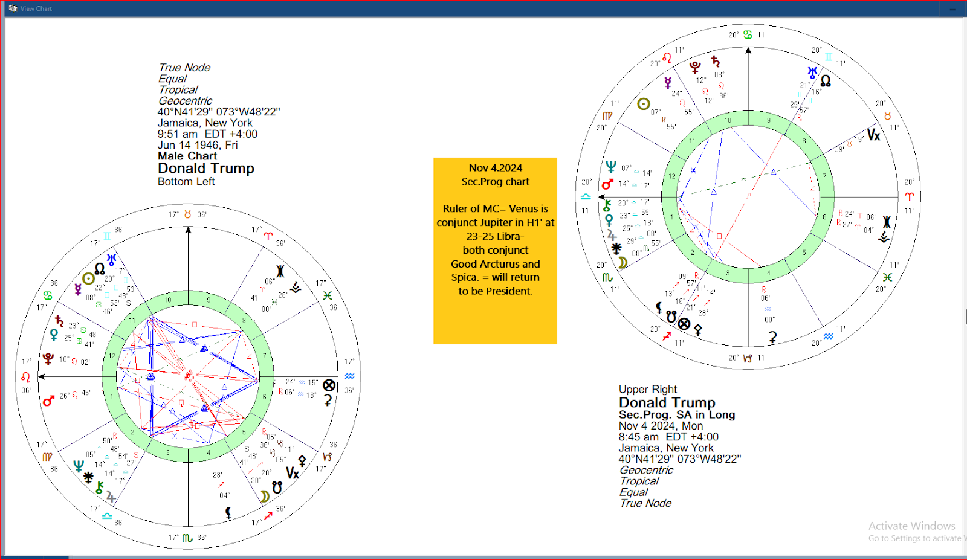Click Capricorn glyph at progressed chart bottom
967x560 pixels.
click(x=748, y=358)
